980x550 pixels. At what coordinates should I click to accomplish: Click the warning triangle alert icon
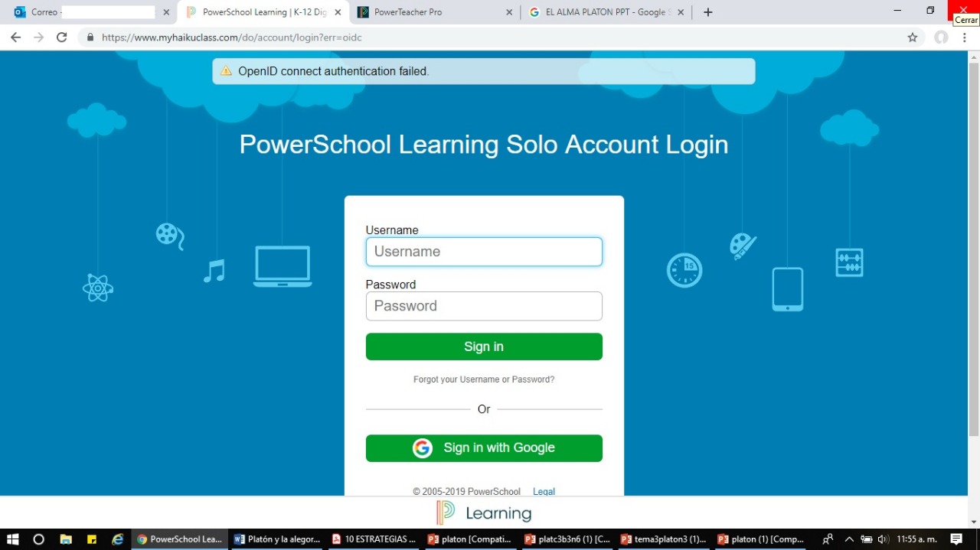coord(226,71)
